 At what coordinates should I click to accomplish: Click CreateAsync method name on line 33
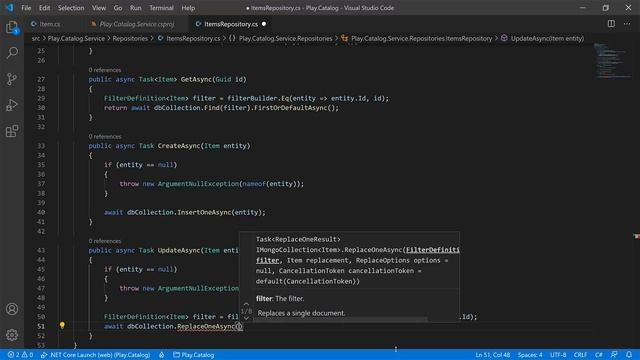179,146
